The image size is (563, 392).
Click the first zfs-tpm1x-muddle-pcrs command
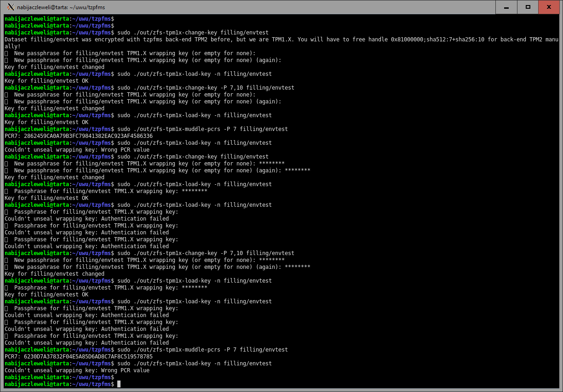pos(202,129)
